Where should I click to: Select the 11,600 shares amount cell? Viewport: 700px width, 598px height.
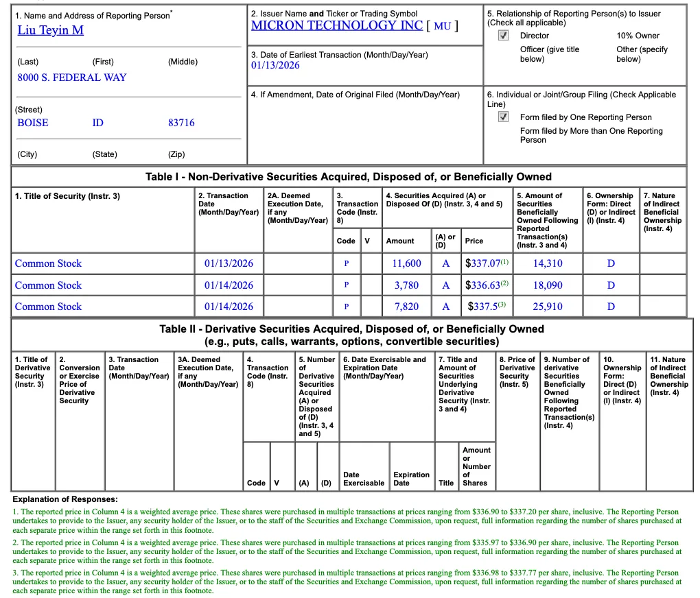pyautogui.click(x=406, y=263)
